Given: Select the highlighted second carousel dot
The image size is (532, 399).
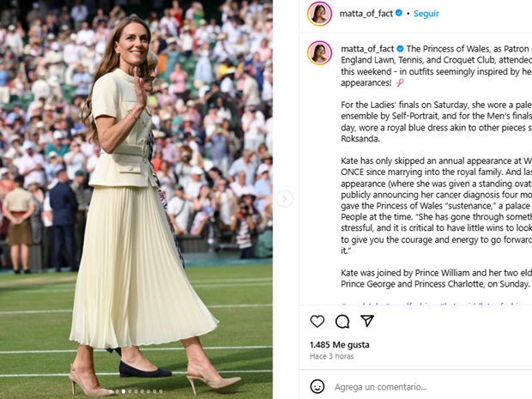Looking at the screenshot, I should (124, 391).
